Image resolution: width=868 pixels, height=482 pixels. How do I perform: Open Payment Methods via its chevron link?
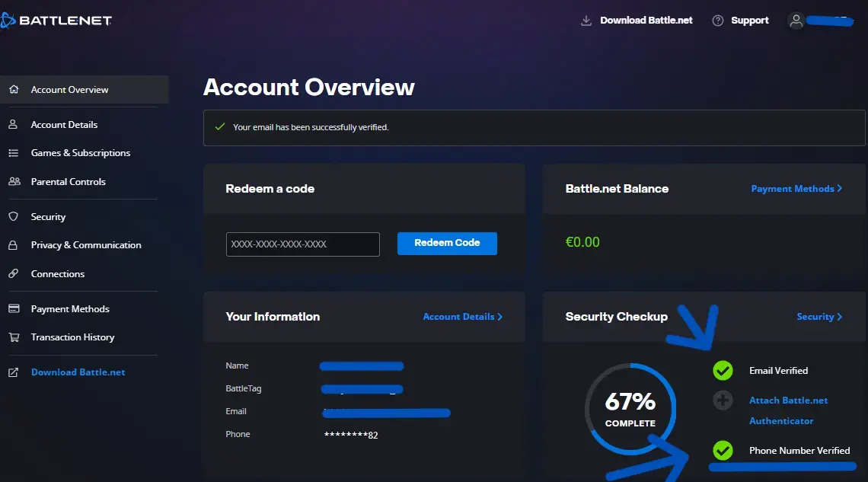796,188
